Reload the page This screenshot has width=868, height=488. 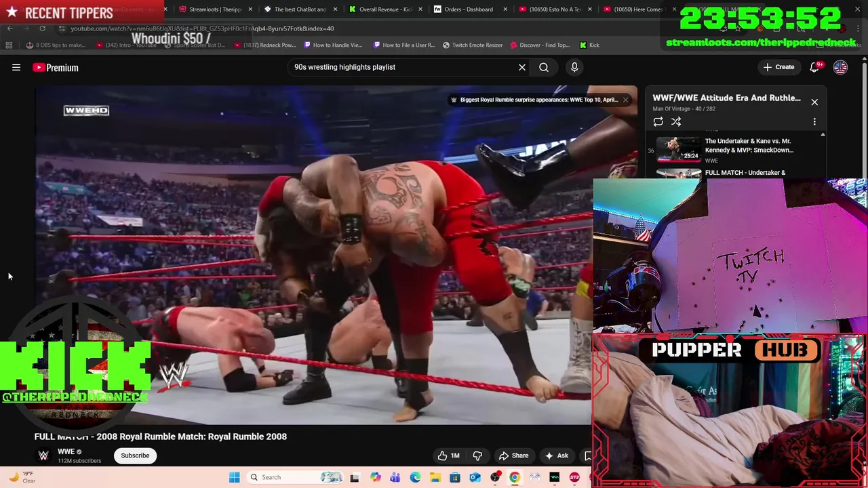pos(42,28)
